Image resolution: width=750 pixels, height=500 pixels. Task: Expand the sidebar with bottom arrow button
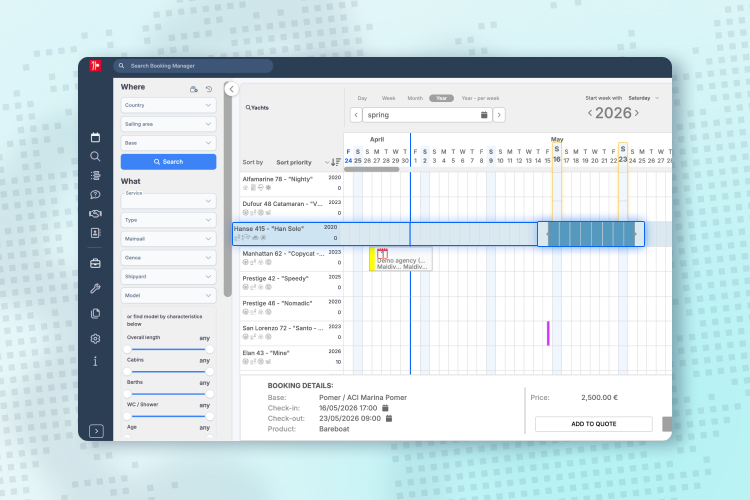pyautogui.click(x=96, y=430)
